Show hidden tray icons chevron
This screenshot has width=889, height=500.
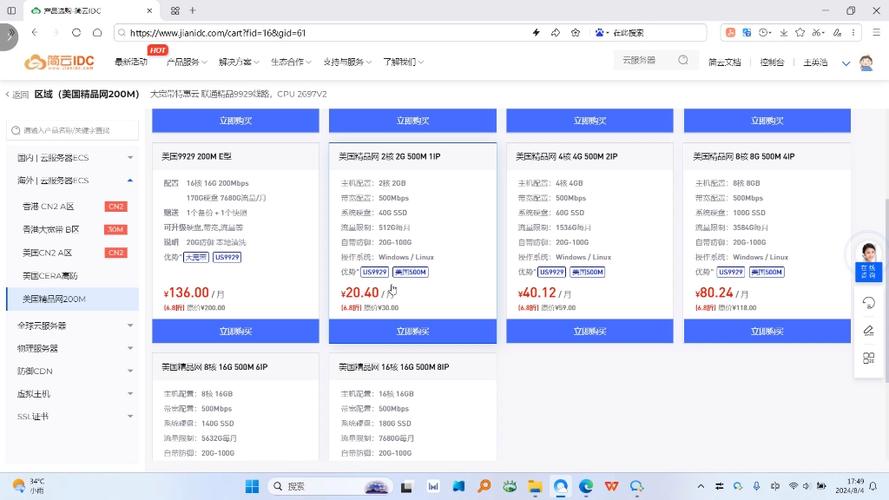(701, 486)
